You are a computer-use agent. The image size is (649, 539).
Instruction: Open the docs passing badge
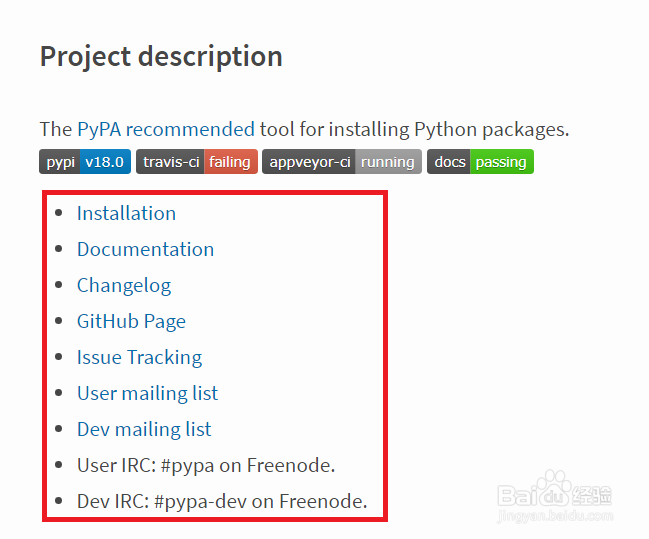click(480, 162)
